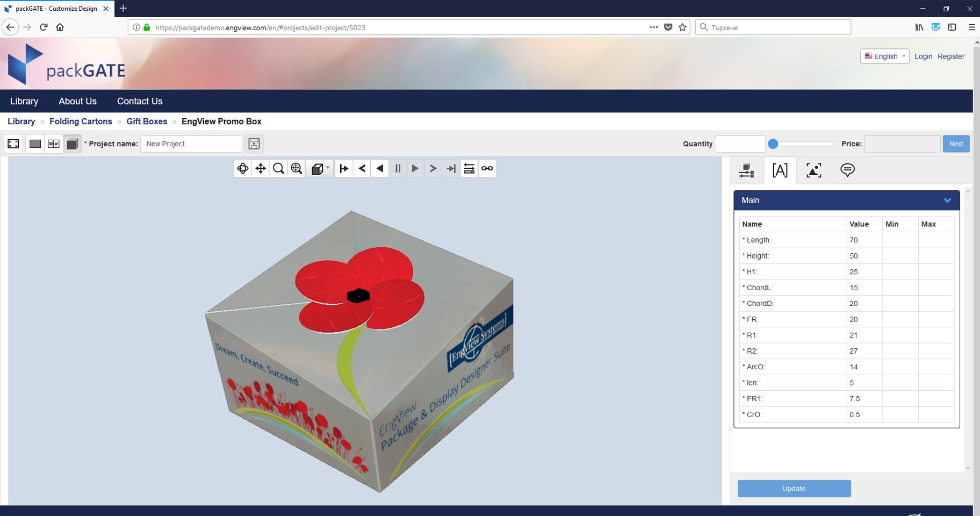The height and width of the screenshot is (516, 980).
Task: Go to Gift Boxes breadcrumb
Action: 147,121
